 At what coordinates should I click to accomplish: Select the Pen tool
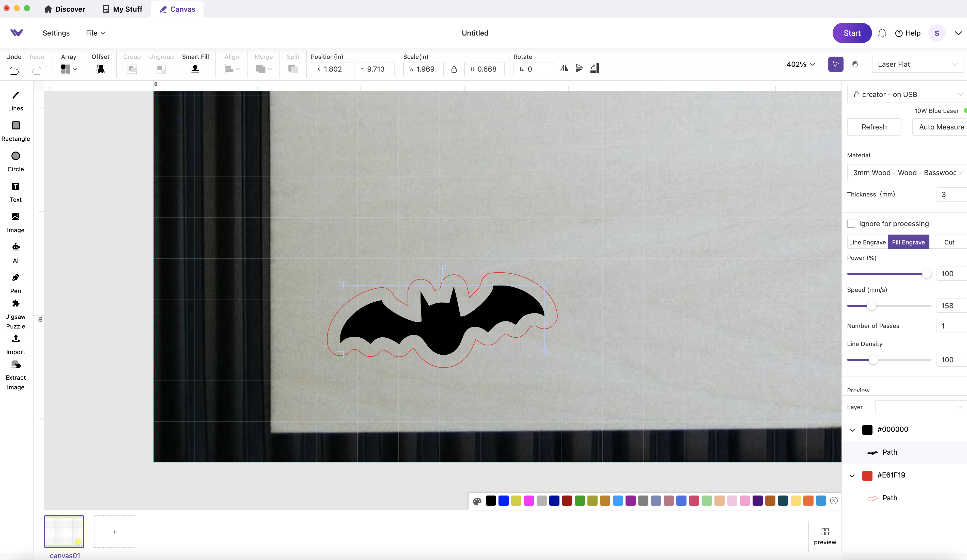(x=15, y=284)
